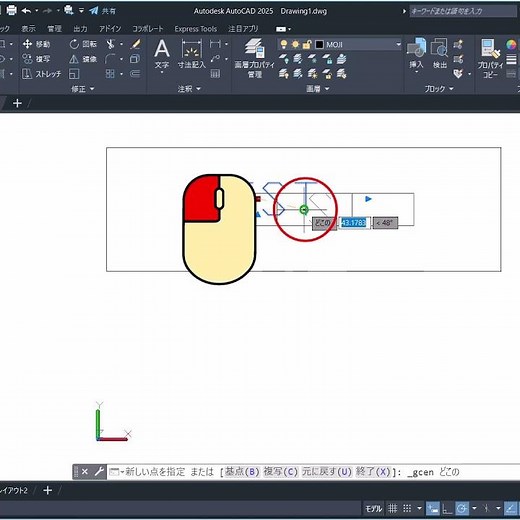Select the leader tool icon

[215, 59]
